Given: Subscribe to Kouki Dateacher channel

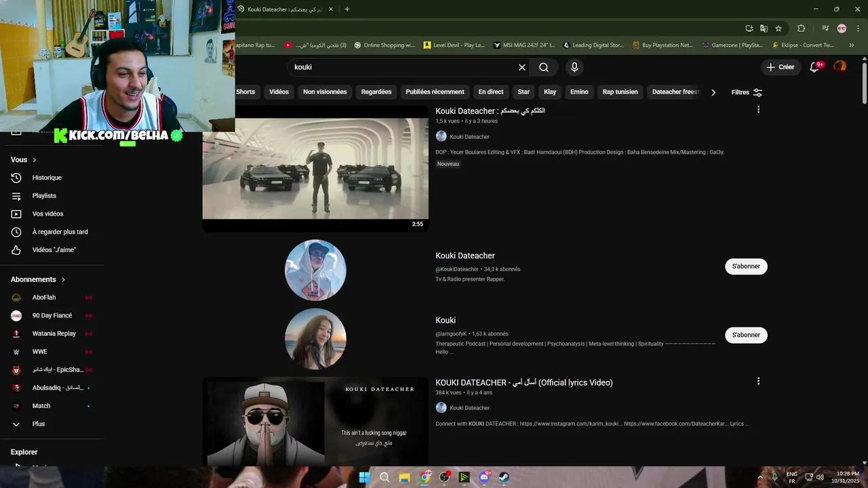Looking at the screenshot, I should pos(746,266).
